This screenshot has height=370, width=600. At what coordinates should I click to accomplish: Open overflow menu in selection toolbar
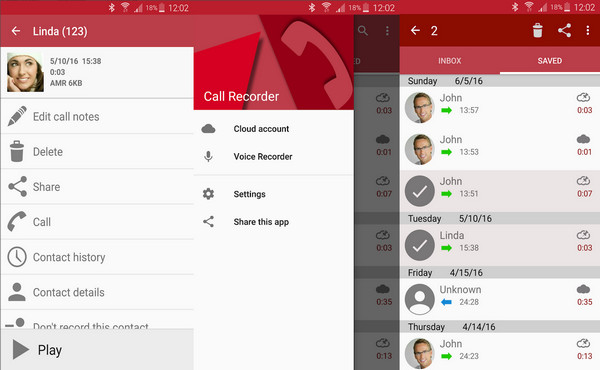[x=588, y=31]
